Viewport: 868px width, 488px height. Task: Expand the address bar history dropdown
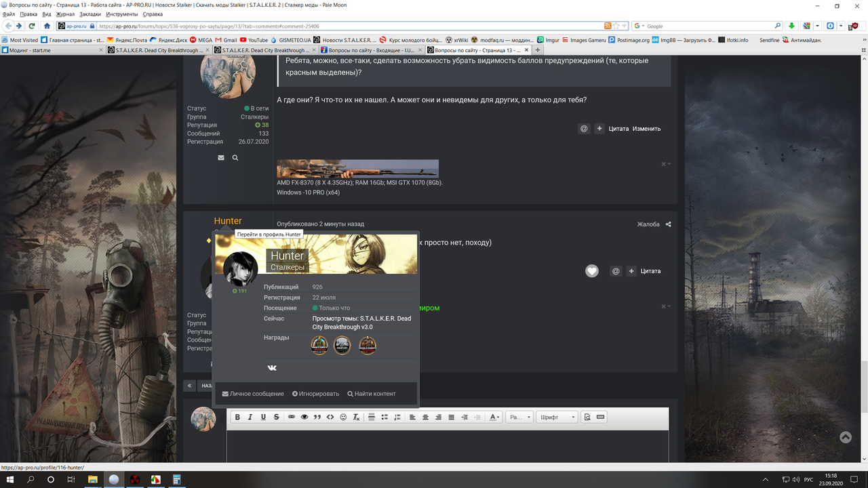point(624,26)
